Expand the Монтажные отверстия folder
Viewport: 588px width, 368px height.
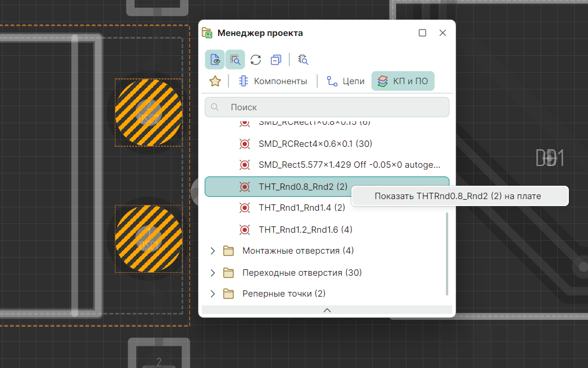[213, 251]
